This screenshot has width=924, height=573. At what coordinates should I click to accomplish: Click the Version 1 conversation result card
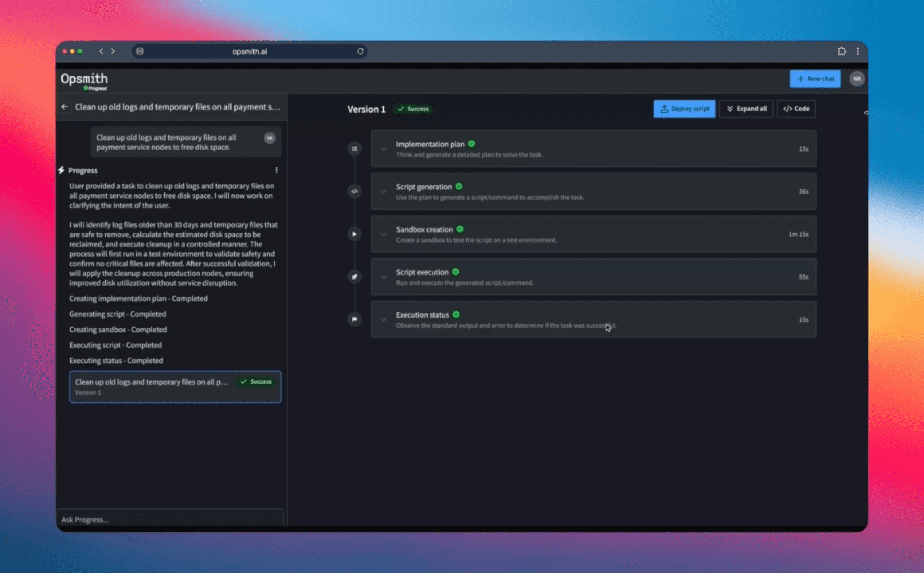(x=175, y=386)
